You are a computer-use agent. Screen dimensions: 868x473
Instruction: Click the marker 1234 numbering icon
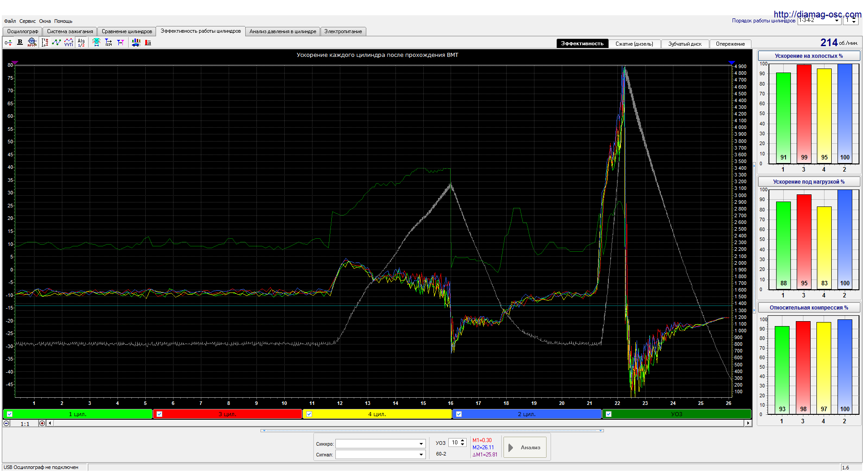[108, 43]
